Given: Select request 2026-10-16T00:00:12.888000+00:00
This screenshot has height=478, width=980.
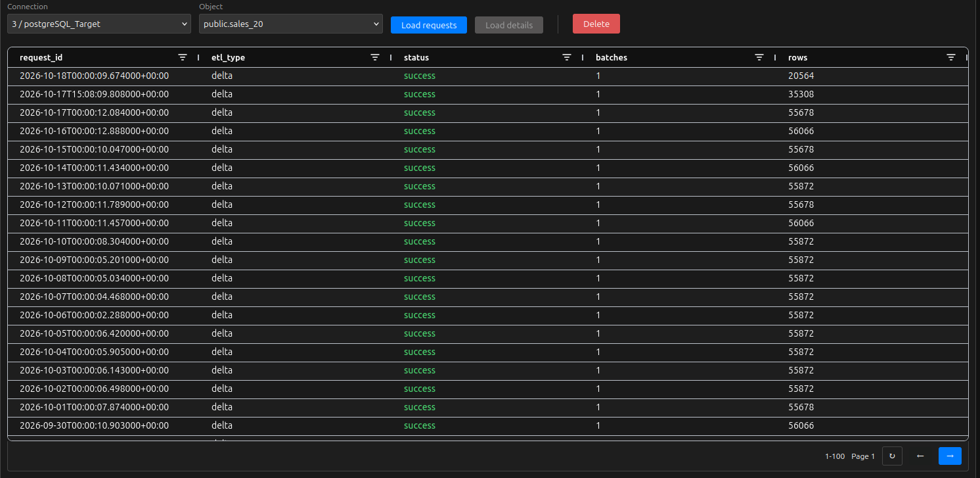Looking at the screenshot, I should click(488, 131).
